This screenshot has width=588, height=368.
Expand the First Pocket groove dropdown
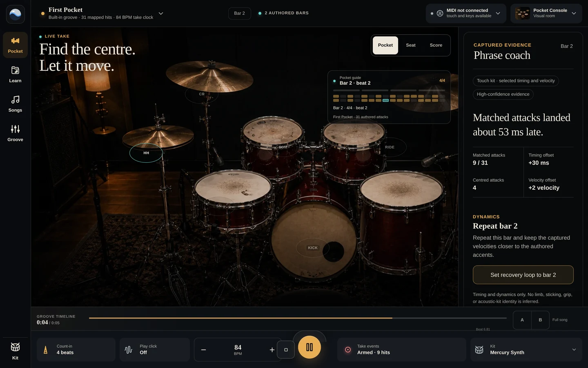coord(161,13)
